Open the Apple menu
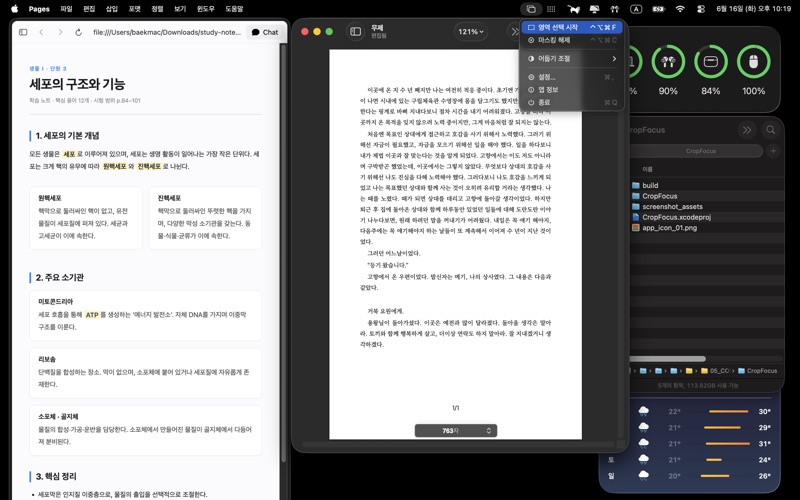The image size is (800, 500). pos(14,9)
